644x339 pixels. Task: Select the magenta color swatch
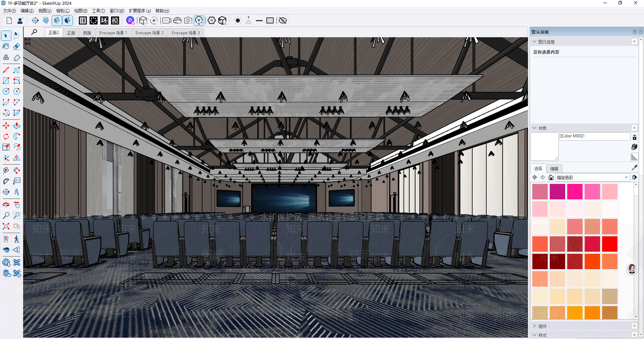[x=557, y=191]
